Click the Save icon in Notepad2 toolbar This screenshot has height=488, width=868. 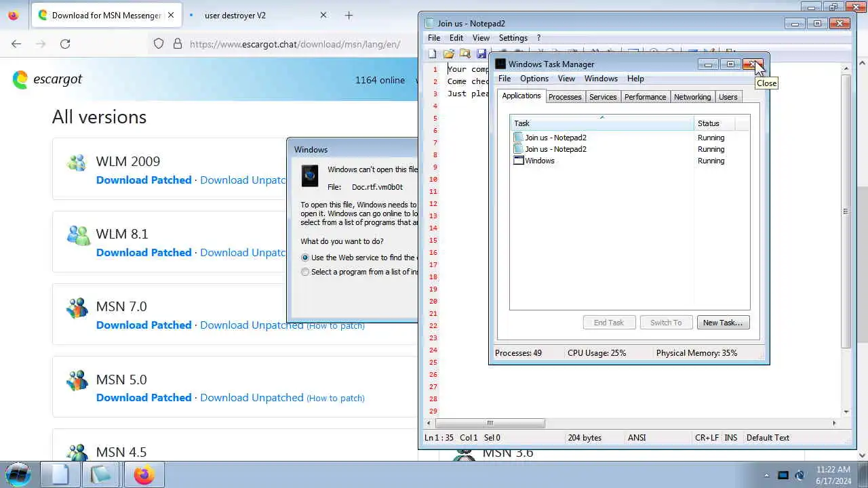pyautogui.click(x=481, y=54)
